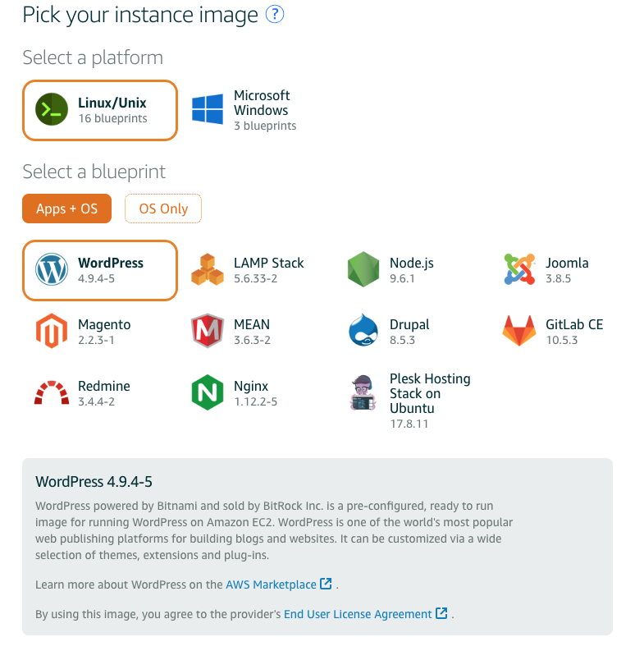Pick the Redmine bridge icon
This screenshot has height=651, width=644.
(52, 393)
